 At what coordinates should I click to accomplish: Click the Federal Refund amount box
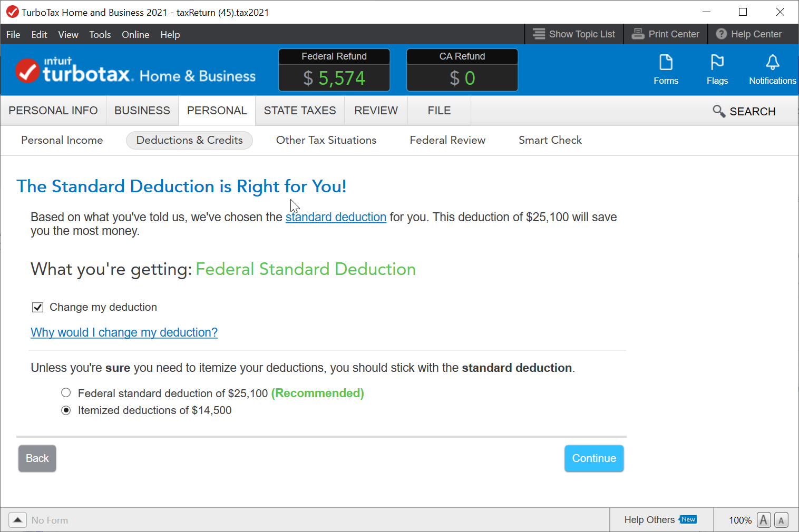(x=334, y=70)
